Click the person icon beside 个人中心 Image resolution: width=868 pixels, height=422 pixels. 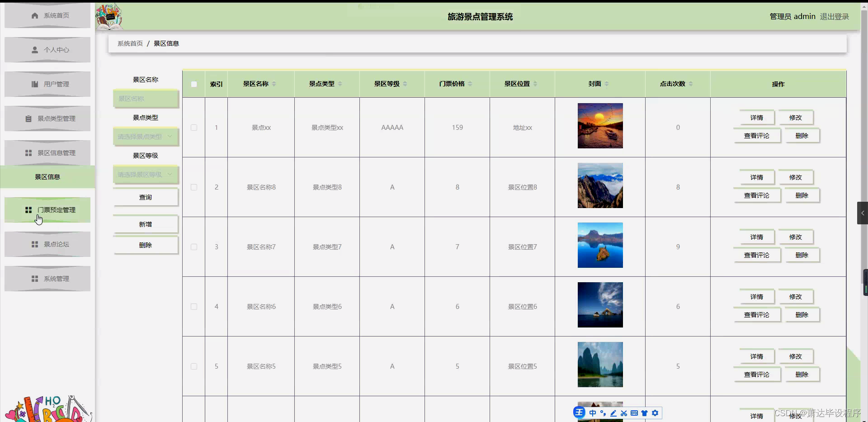pyautogui.click(x=35, y=50)
